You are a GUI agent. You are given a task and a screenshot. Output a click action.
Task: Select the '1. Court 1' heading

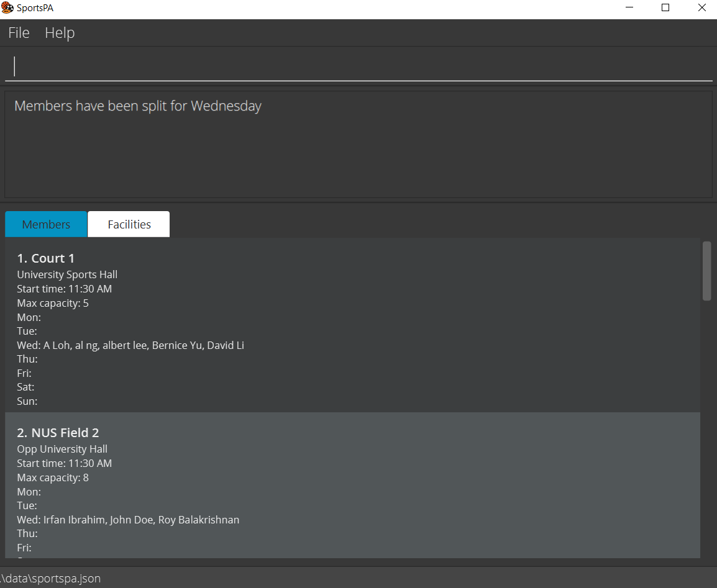[x=46, y=258]
